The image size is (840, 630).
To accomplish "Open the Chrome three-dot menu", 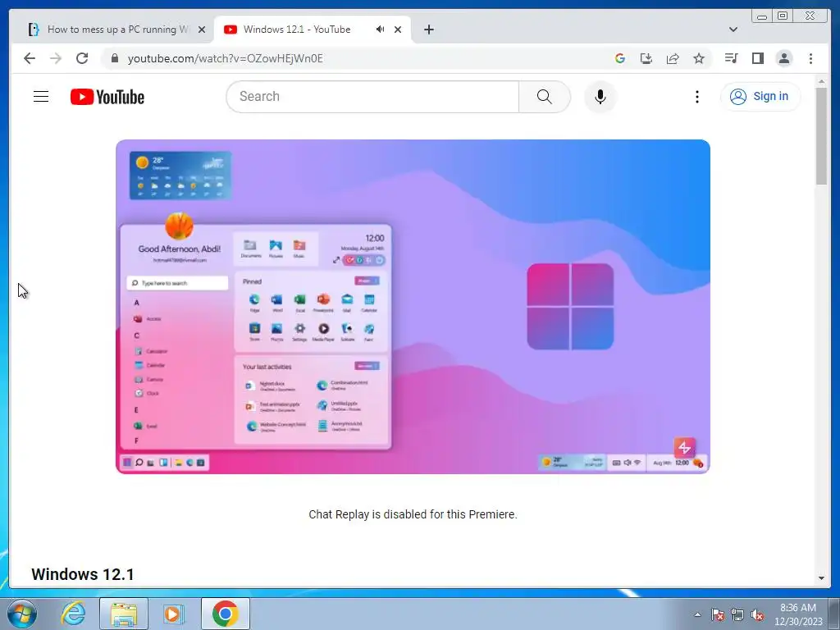I will 810,58.
